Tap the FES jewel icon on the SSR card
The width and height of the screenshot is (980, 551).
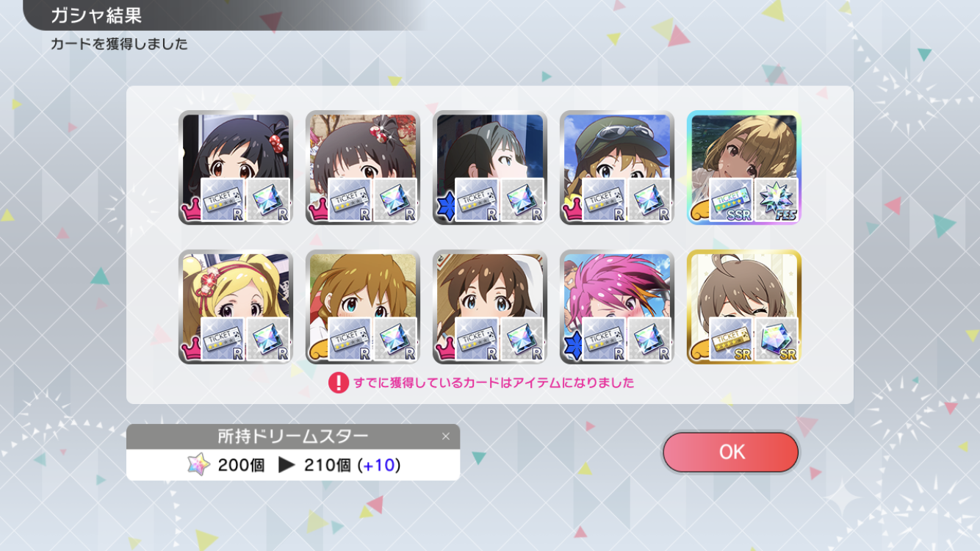(x=777, y=200)
